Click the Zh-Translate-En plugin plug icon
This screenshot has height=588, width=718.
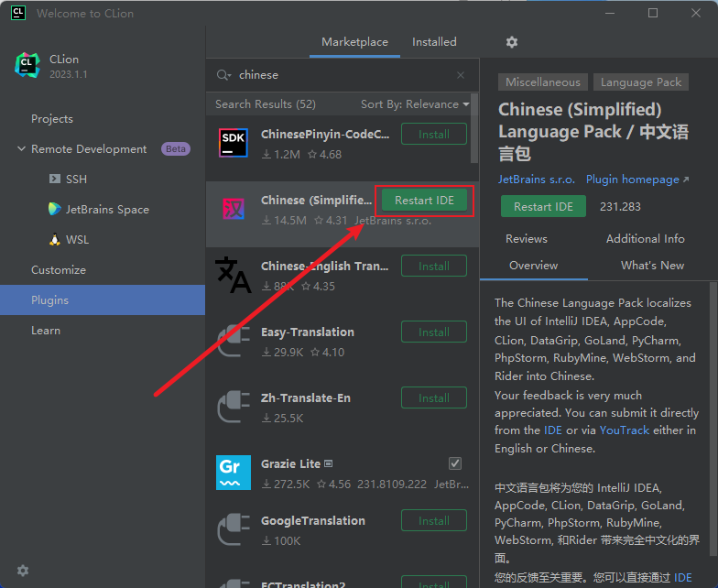(234, 407)
